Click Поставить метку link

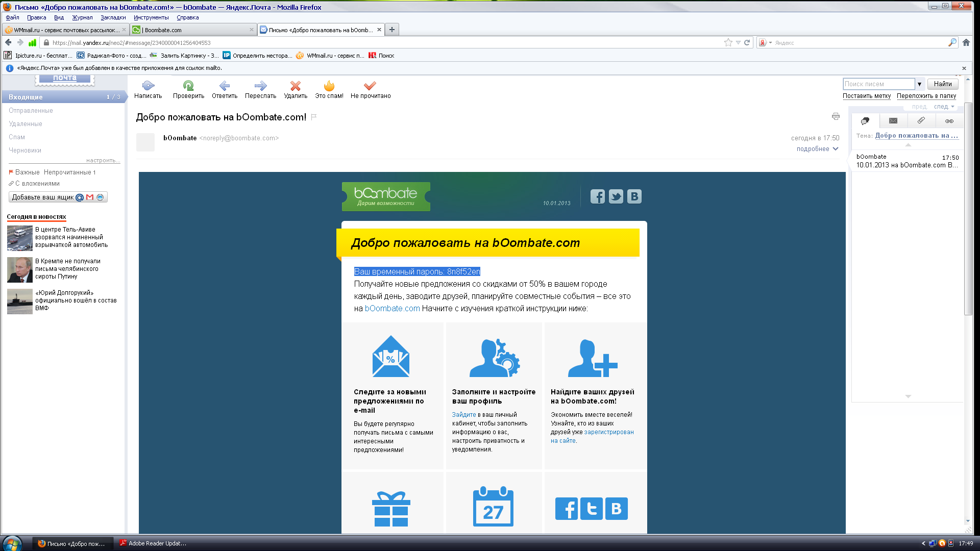tap(867, 96)
